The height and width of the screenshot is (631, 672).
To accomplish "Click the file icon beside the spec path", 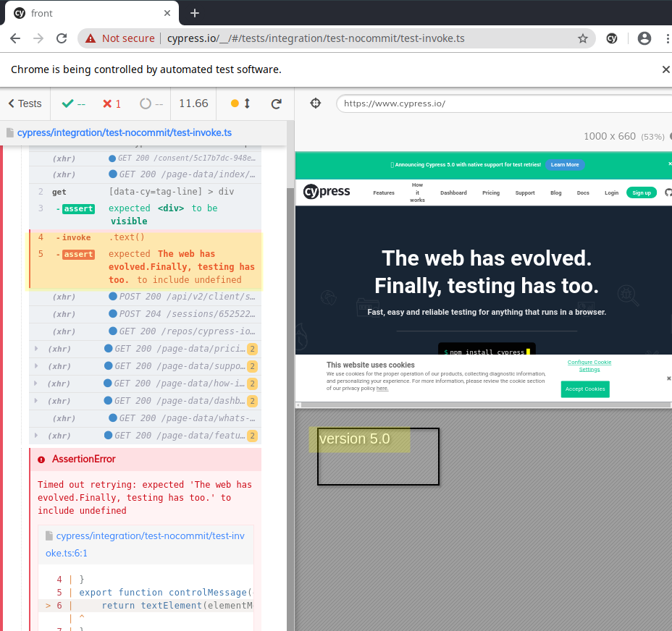I will click(x=10, y=133).
